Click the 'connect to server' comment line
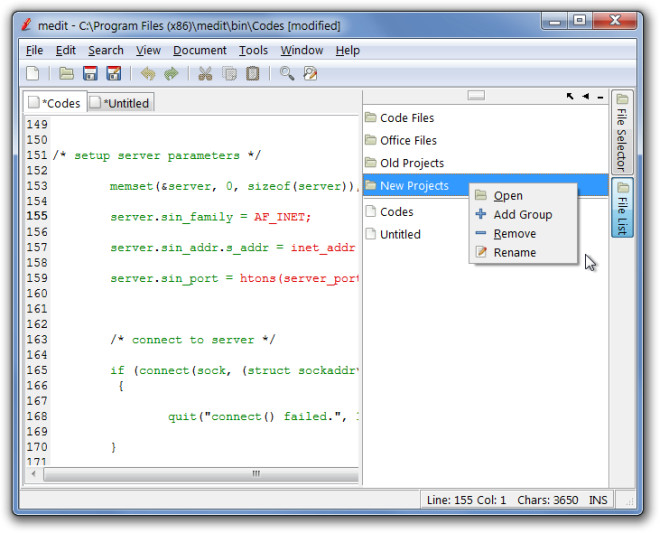Viewport: 660px width, 533px height. [193, 340]
